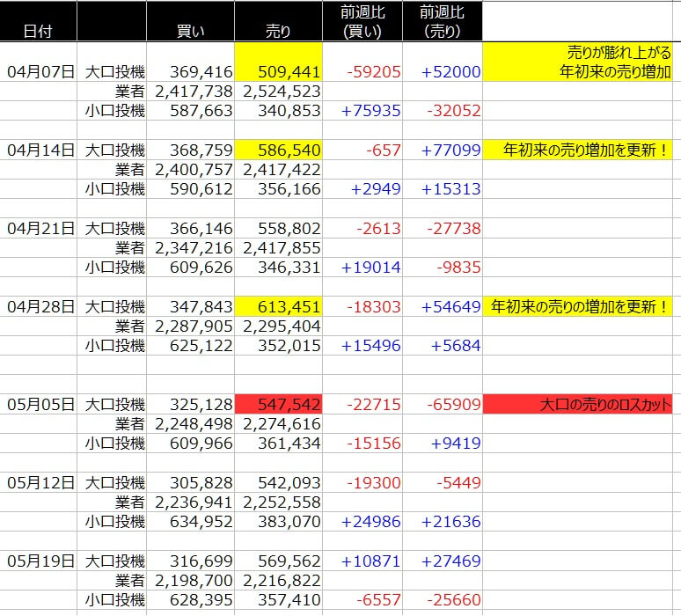The image size is (681, 616).
Task: Click the value -657
Action: click(384, 150)
